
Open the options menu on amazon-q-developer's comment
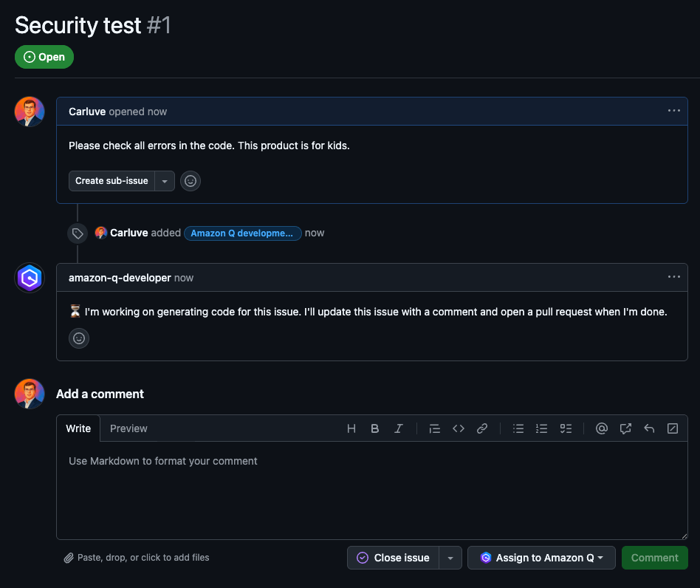click(x=673, y=277)
